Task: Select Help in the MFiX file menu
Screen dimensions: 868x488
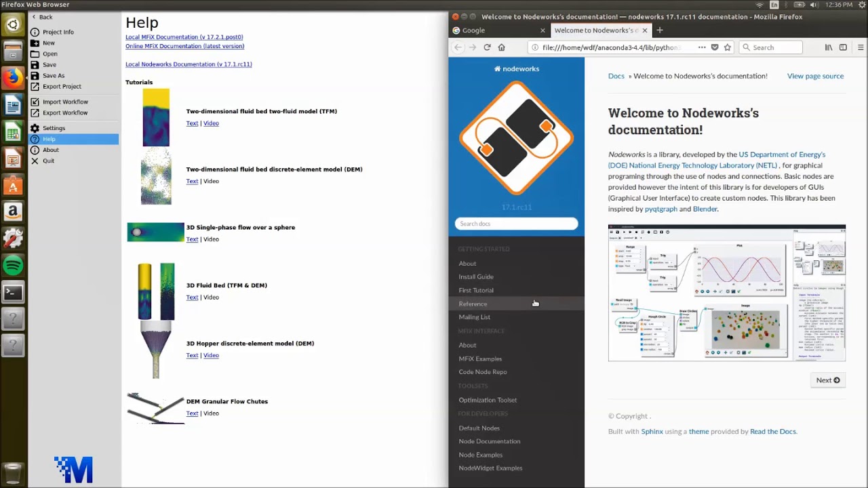Action: coord(74,139)
